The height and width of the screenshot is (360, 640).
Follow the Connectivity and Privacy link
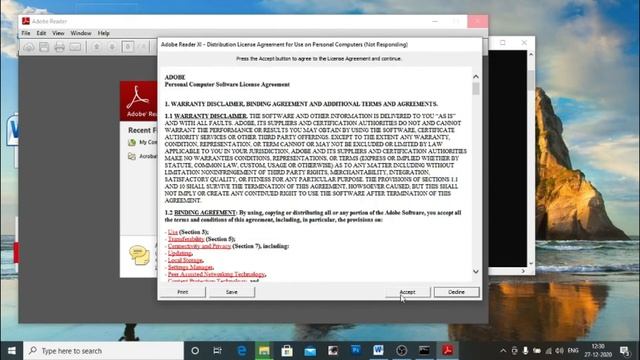pyautogui.click(x=199, y=246)
